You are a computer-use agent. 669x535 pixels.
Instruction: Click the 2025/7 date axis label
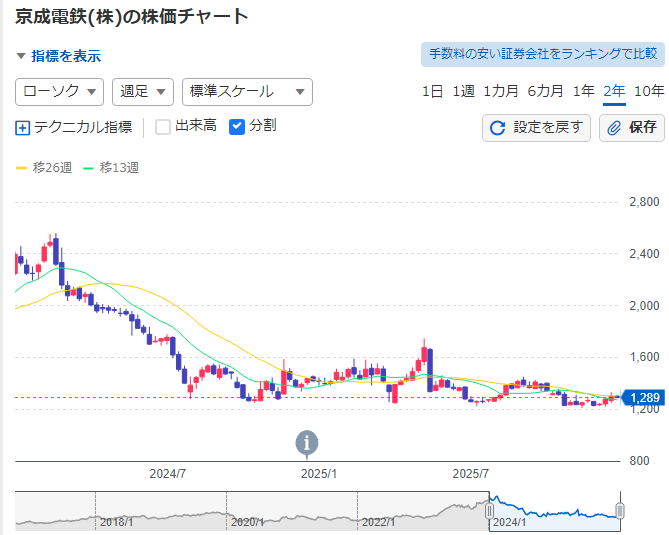(x=471, y=474)
